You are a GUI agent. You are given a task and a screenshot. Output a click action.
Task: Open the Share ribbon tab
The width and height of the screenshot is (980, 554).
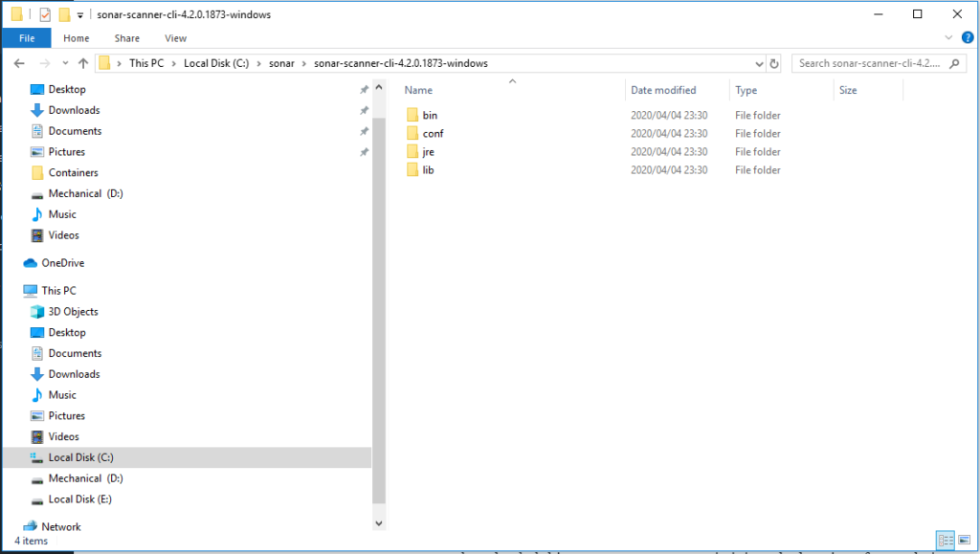tap(127, 38)
